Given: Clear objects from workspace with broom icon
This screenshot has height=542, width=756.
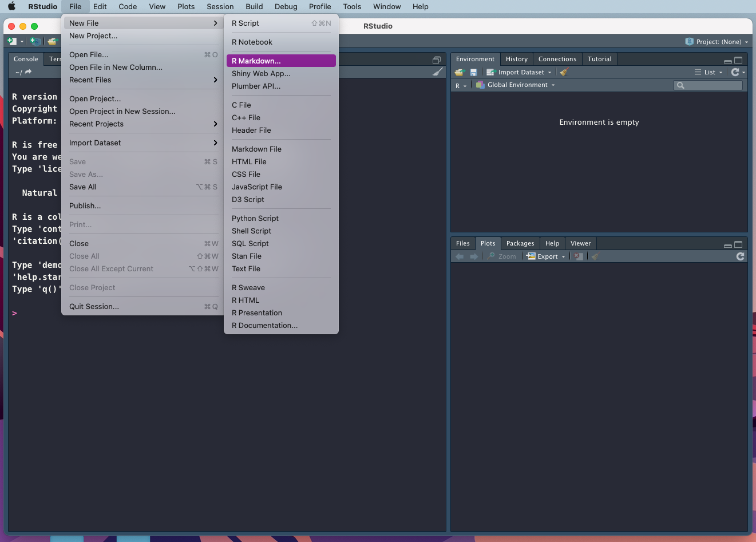Looking at the screenshot, I should click(564, 72).
